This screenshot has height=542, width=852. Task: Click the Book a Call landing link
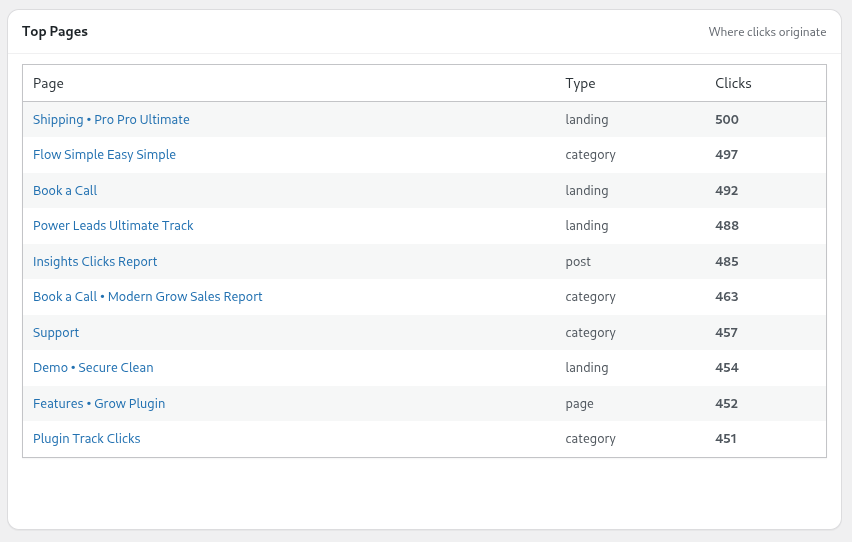(65, 191)
